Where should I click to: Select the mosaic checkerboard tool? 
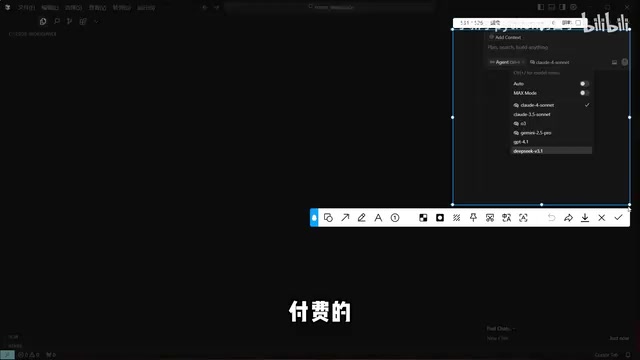click(x=423, y=218)
